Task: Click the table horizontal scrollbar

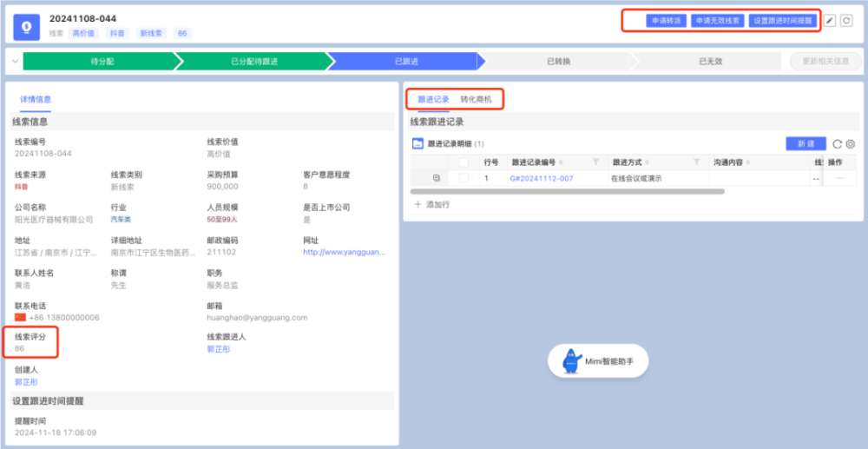Action: click(568, 192)
